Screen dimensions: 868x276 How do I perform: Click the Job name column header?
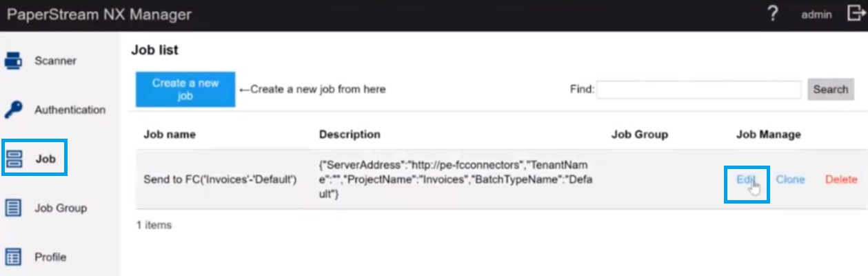(169, 135)
